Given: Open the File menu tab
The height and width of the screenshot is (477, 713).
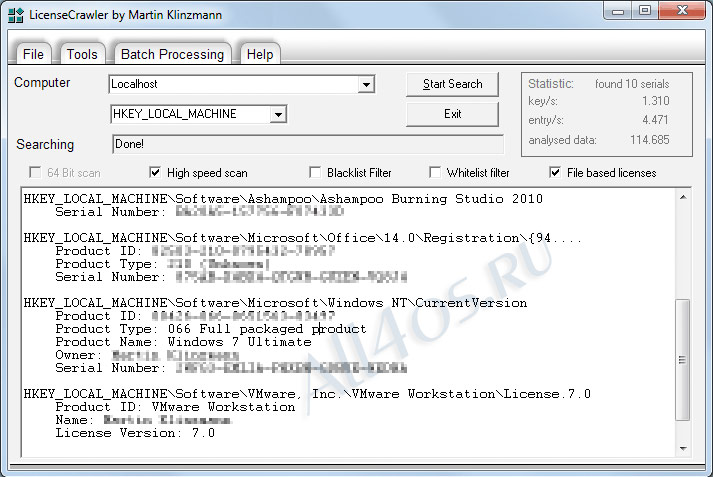Looking at the screenshot, I should coord(33,54).
